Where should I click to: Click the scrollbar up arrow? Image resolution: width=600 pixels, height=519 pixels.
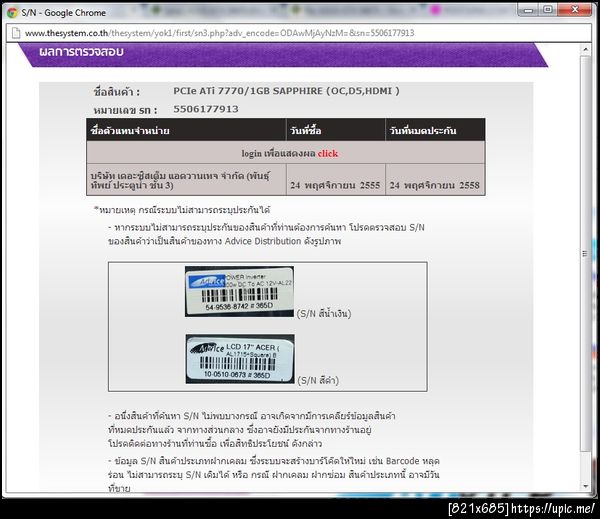coord(585,50)
